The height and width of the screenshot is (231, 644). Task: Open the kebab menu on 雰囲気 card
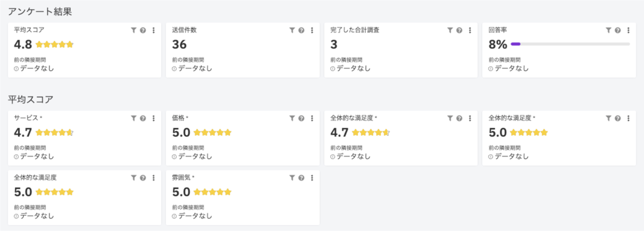click(312, 178)
